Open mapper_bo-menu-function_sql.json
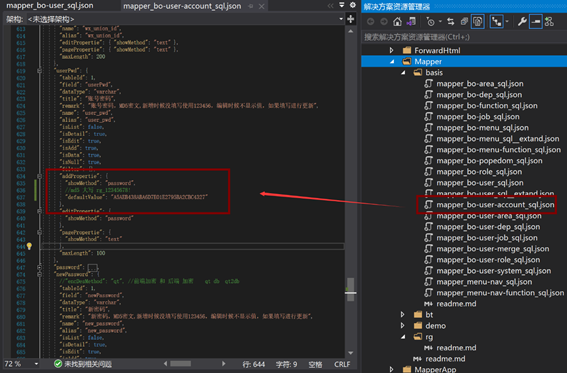This screenshot has width=567, height=373. 498,150
